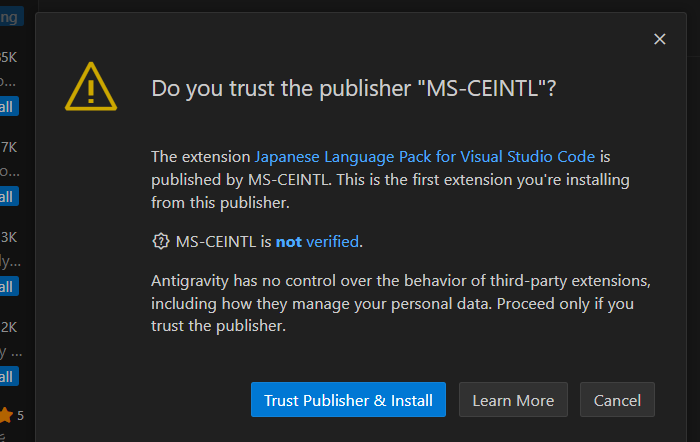Close the publisher trust dialog with X

pos(659,39)
